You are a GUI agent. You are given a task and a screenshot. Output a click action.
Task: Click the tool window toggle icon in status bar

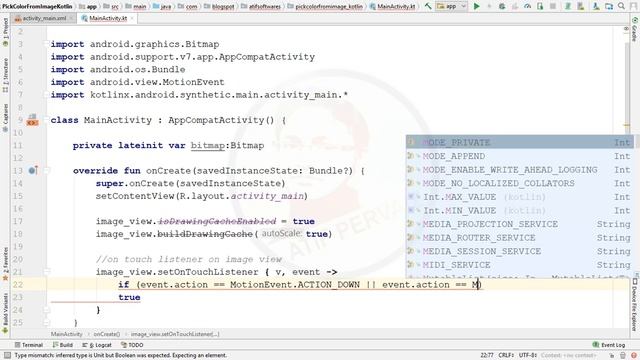pyautogui.click(x=7, y=356)
